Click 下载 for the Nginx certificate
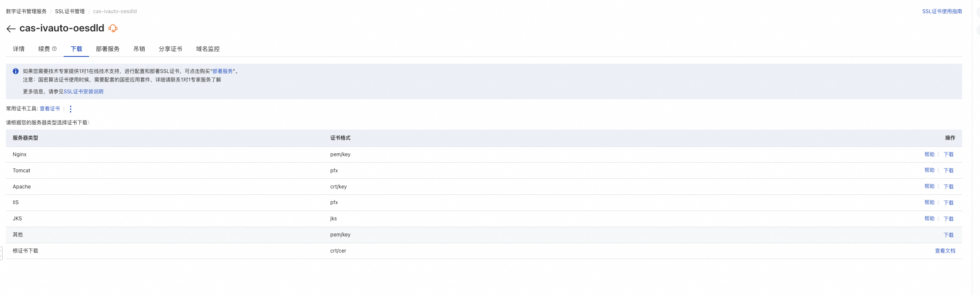 click(949, 155)
